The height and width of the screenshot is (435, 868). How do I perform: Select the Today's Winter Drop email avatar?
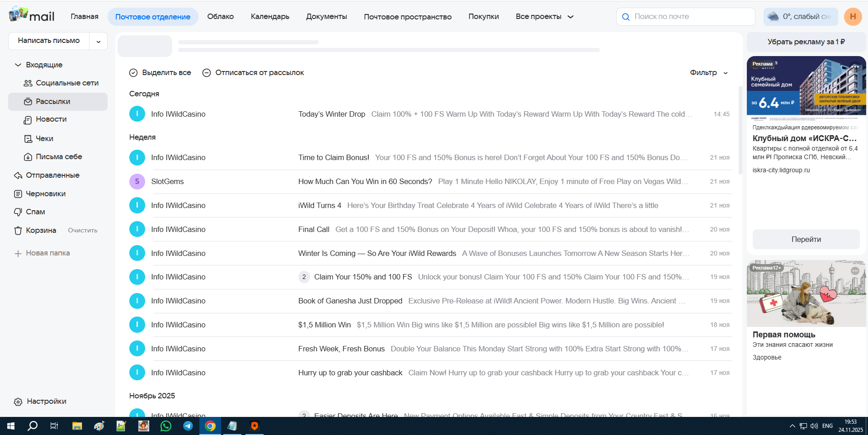(x=137, y=114)
